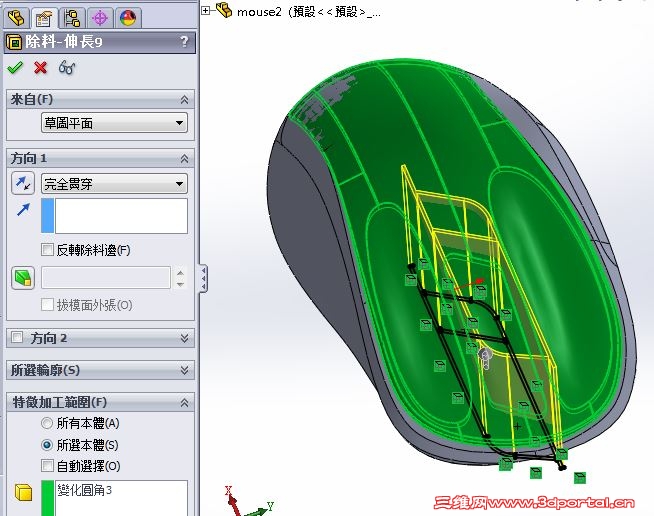
Task: Switch to the PropertyManager tab
Action: [44, 18]
